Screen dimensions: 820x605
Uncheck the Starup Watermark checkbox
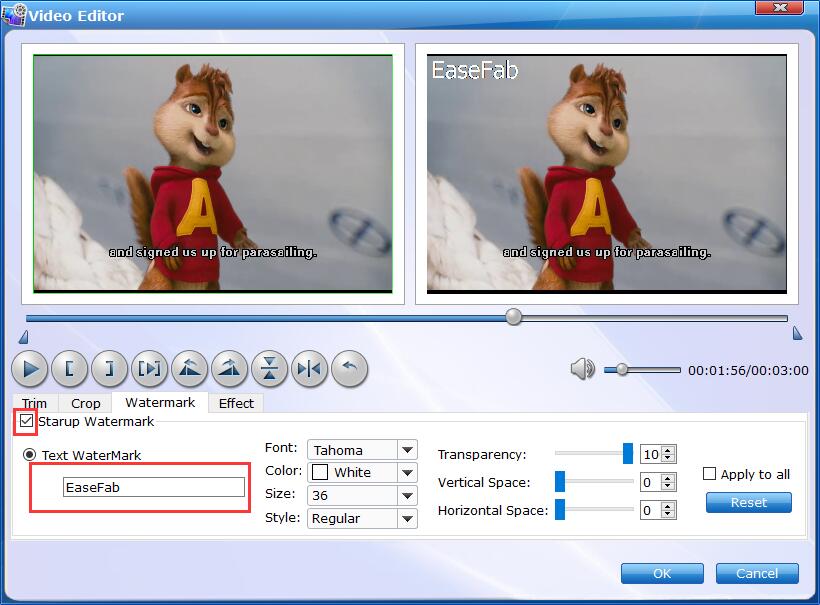click(x=26, y=421)
